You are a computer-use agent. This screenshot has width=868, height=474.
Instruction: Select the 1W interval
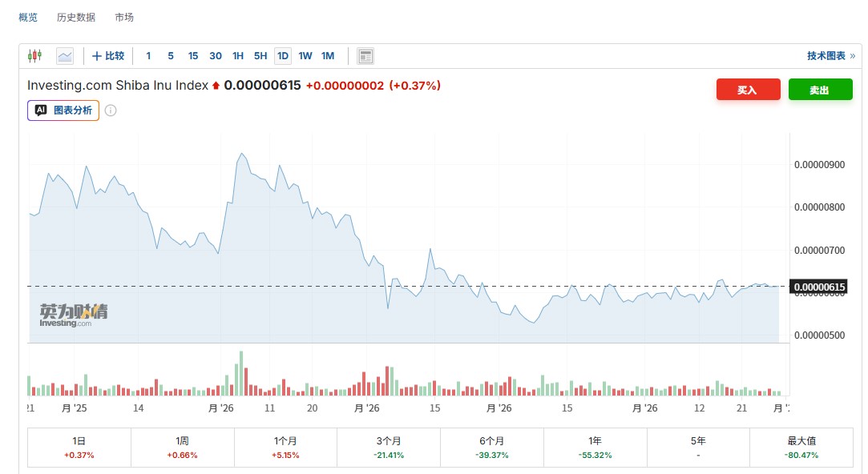pyautogui.click(x=305, y=56)
